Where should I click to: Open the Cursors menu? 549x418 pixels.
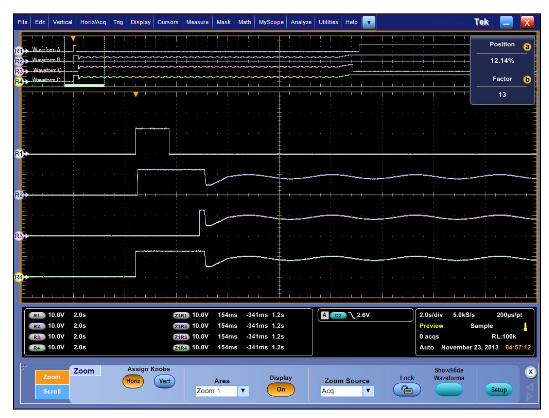(167, 22)
